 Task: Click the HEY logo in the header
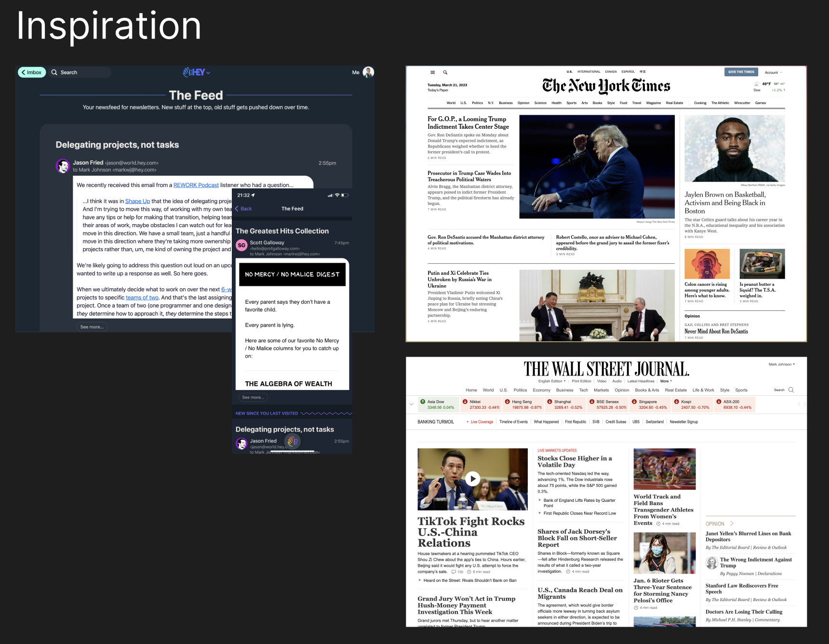click(194, 72)
